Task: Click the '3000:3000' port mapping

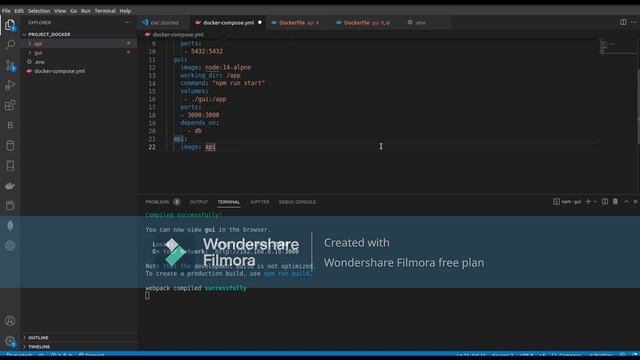Action: tap(203, 115)
